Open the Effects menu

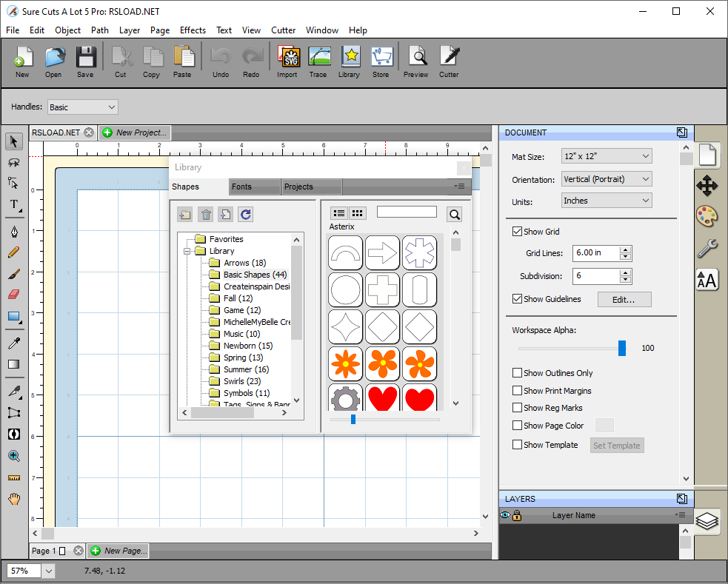[193, 30]
